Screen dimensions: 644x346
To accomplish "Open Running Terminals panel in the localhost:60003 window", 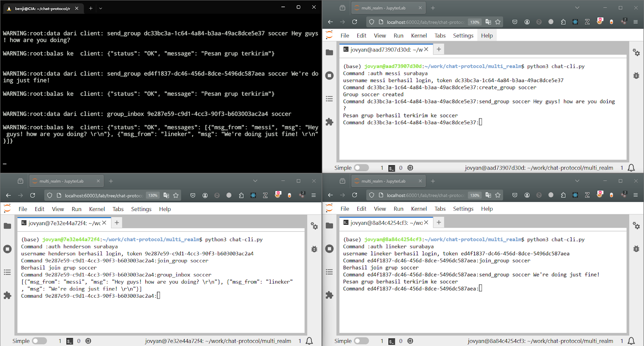I will tap(7, 249).
